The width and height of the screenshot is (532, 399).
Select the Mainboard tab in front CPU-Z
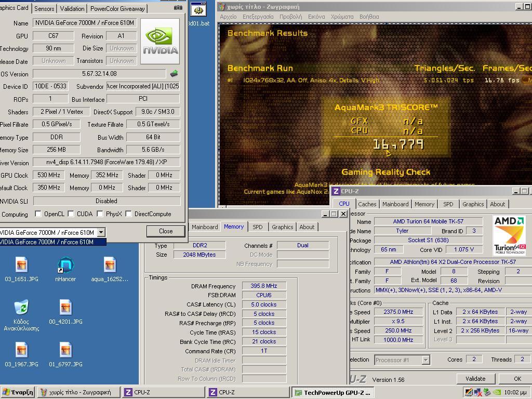tap(395, 204)
